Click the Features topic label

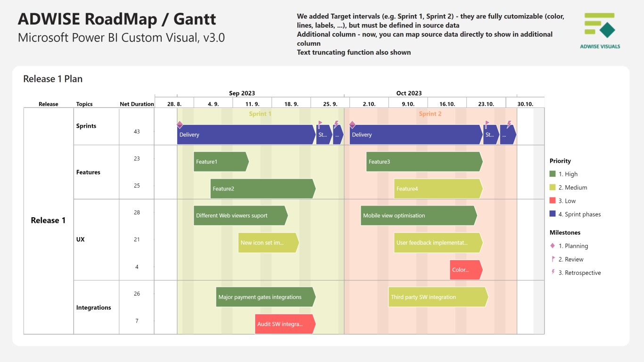click(x=88, y=172)
